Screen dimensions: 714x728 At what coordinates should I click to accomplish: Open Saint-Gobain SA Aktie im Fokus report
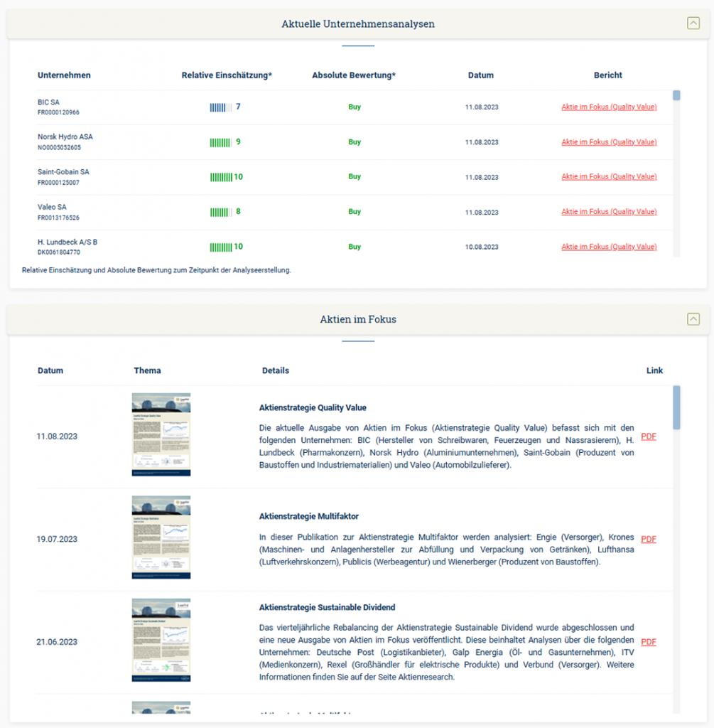click(x=609, y=176)
